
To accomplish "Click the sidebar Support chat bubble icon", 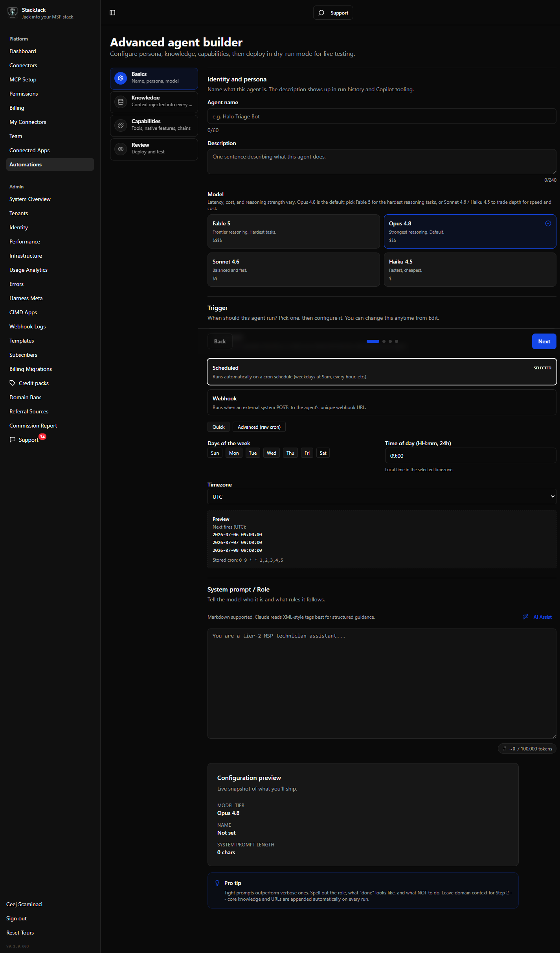I will [13, 439].
